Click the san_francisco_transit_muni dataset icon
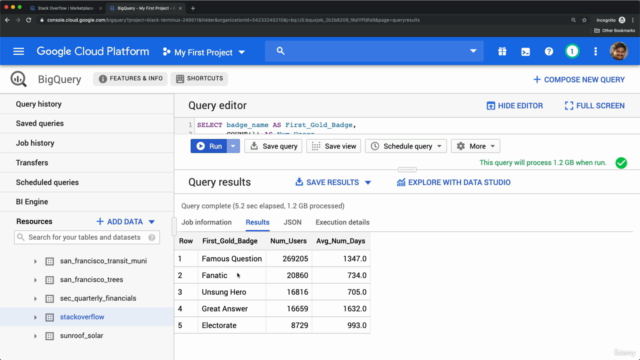This screenshot has height=360, width=640. pyautogui.click(x=49, y=261)
